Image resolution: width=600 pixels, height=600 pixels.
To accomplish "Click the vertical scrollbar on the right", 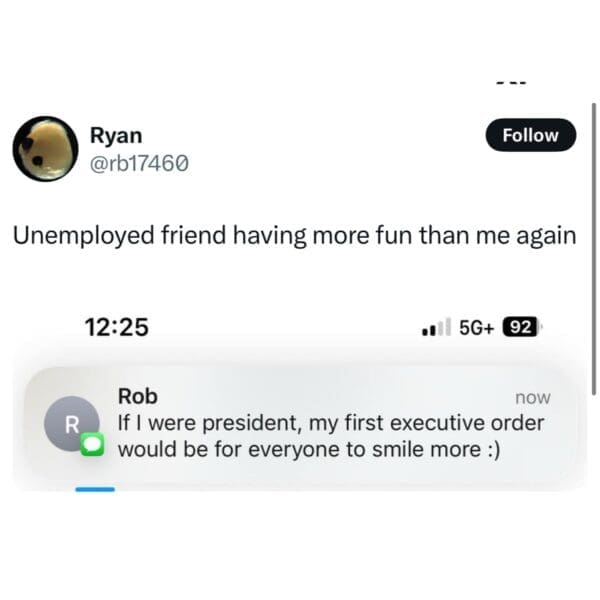I will click(593, 249).
